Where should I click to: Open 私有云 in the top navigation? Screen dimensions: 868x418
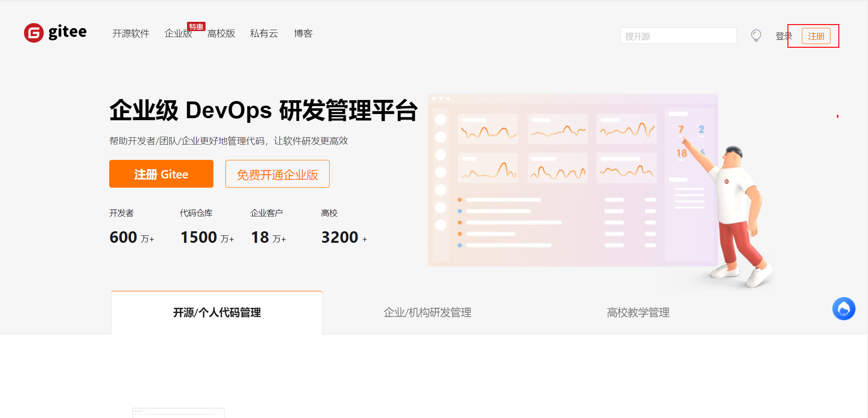point(264,33)
